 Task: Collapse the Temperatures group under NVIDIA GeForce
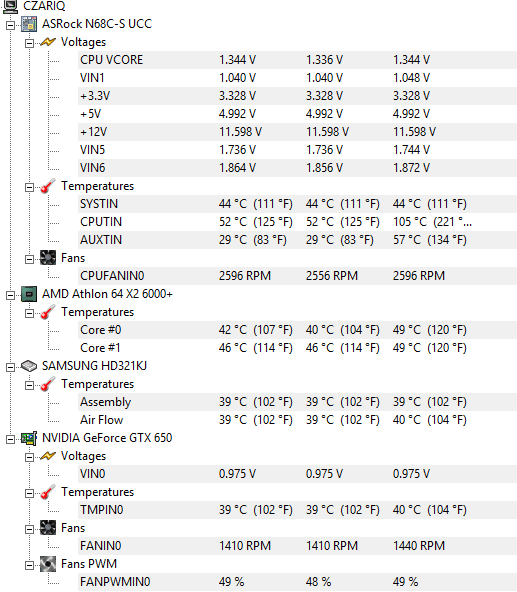[x=29, y=493]
